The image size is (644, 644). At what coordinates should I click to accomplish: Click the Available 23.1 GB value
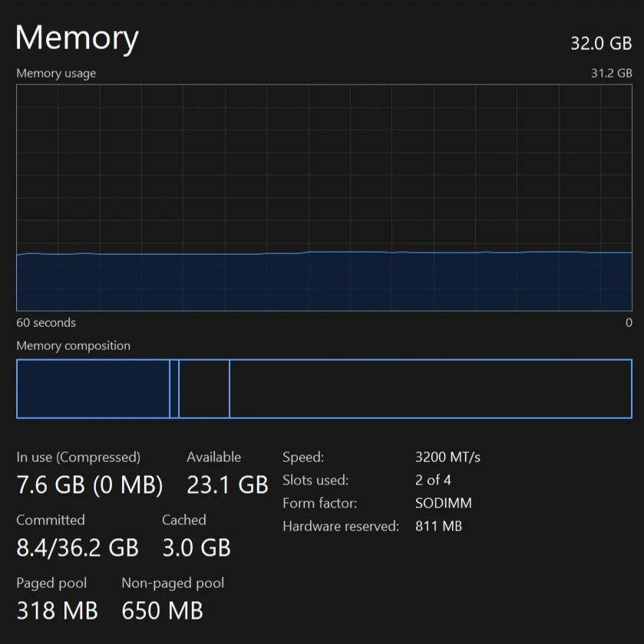click(x=227, y=484)
